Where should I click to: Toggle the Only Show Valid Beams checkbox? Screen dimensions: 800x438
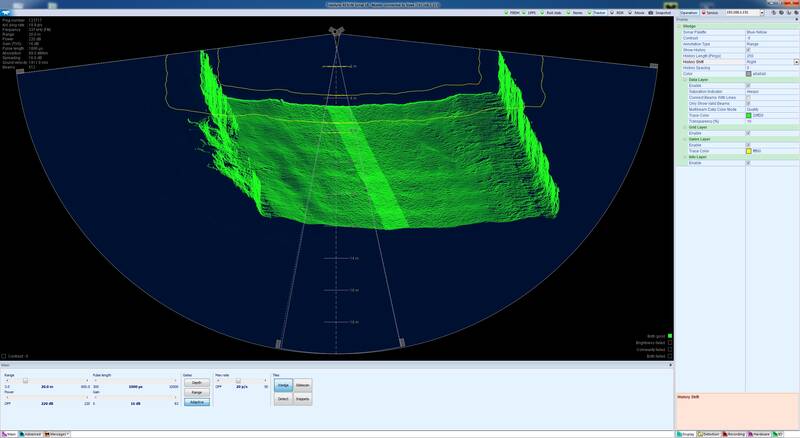pyautogui.click(x=748, y=104)
